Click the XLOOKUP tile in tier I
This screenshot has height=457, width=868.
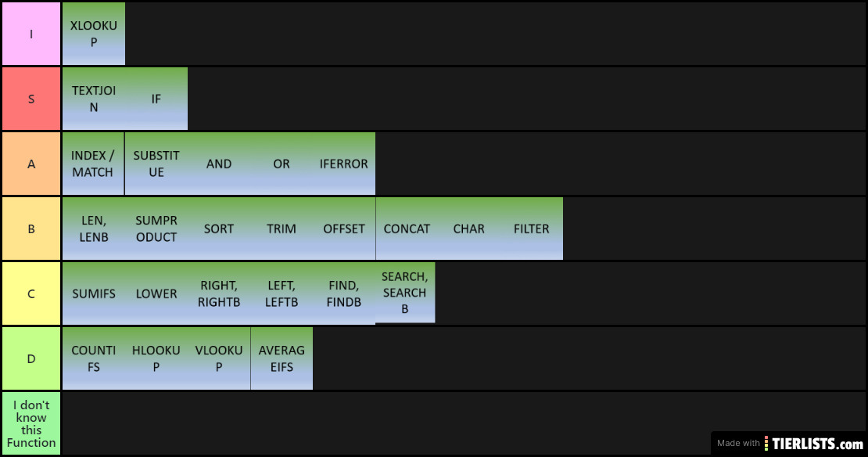point(94,34)
